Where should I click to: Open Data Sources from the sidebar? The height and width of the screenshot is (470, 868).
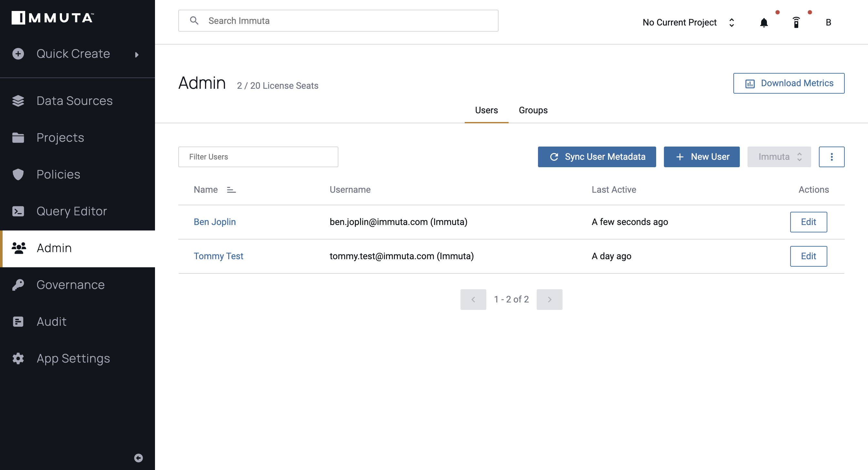coord(77,101)
